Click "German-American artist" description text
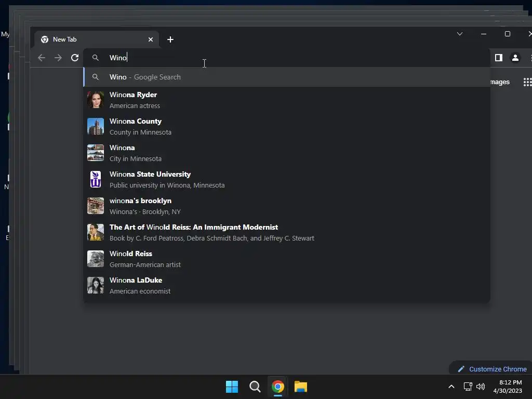532x399 pixels. click(145, 264)
